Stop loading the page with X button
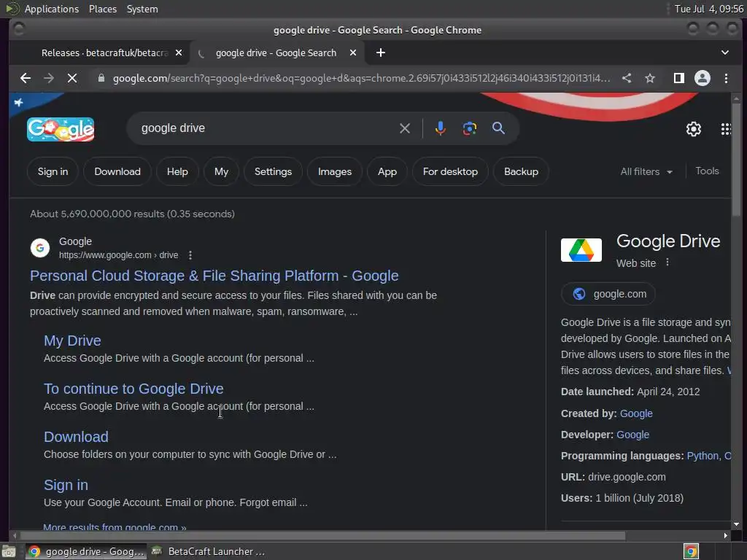The width and height of the screenshot is (747, 560). pos(72,78)
